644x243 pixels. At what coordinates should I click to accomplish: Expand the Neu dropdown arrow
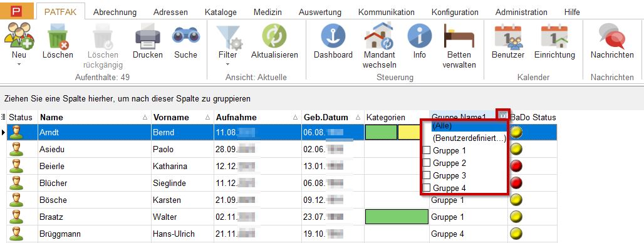pos(19,64)
